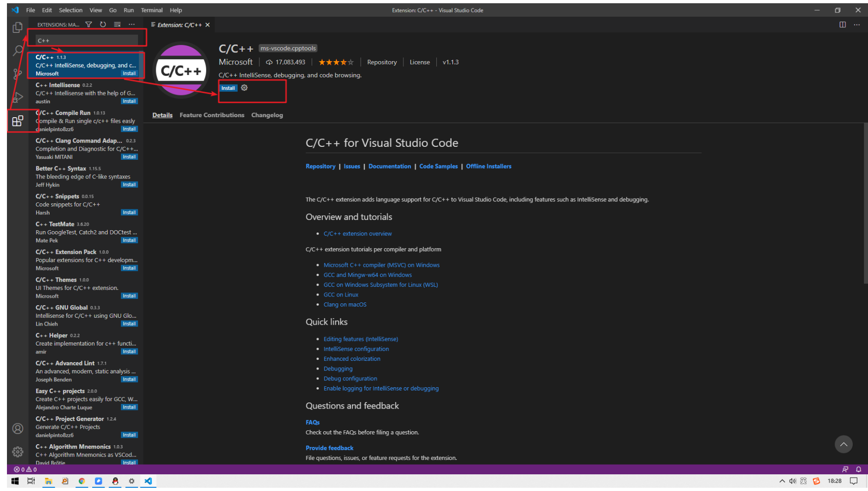Open the License link
The image size is (868, 491).
(420, 62)
